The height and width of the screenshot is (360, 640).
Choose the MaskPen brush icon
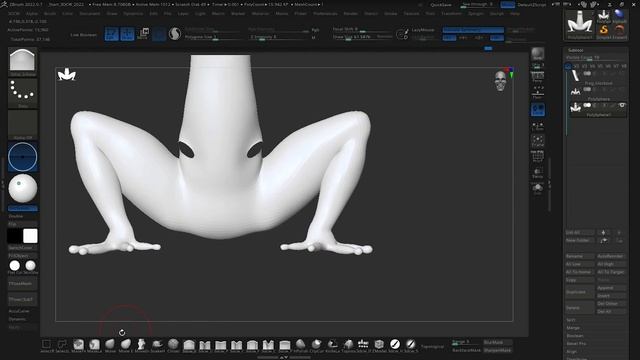(x=78, y=344)
